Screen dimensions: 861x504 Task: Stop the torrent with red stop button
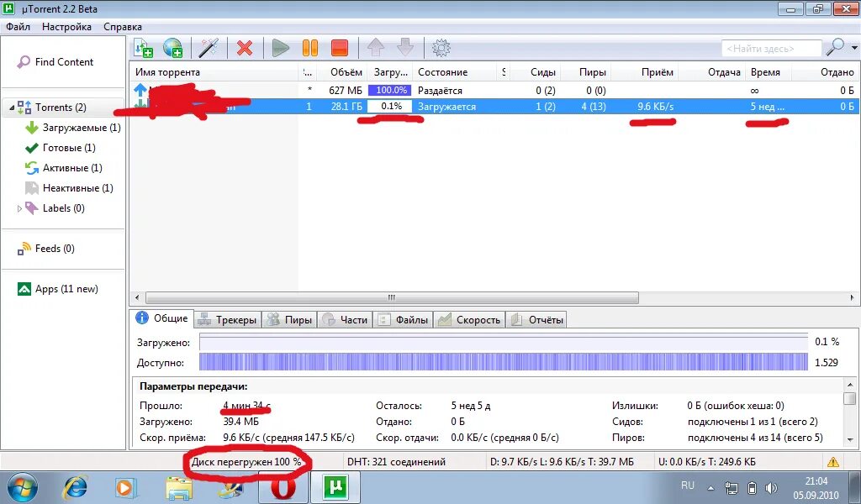point(340,48)
